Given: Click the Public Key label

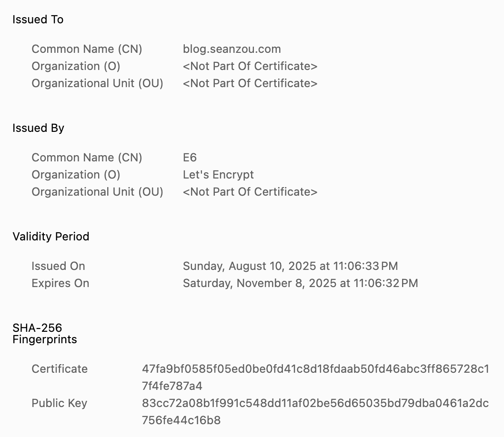Looking at the screenshot, I should [59, 403].
